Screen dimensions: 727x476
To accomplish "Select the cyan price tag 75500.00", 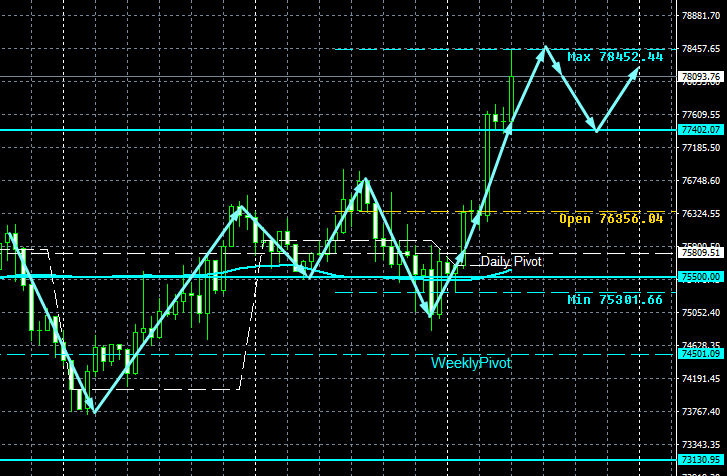I will click(x=700, y=277).
